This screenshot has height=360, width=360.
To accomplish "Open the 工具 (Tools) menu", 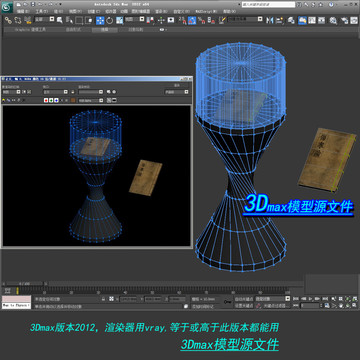I will click(42, 11).
